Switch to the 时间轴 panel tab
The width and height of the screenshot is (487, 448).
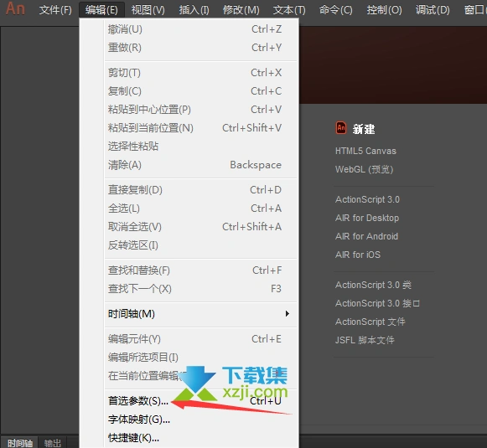click(x=19, y=443)
